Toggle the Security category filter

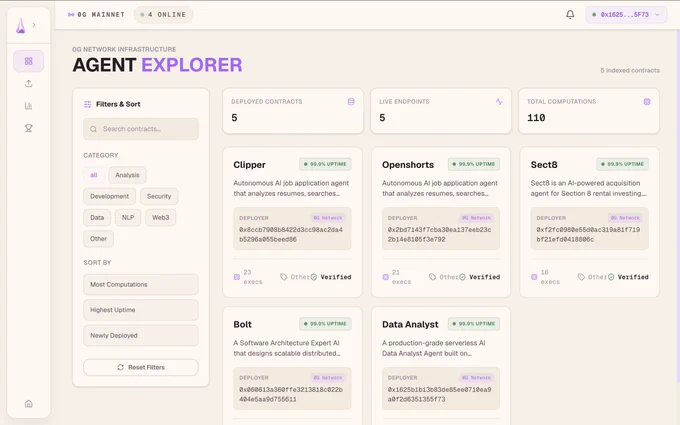coord(159,196)
